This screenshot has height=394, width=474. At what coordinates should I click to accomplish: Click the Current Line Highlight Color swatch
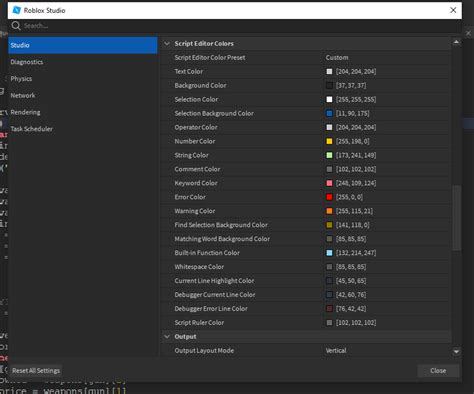click(x=329, y=281)
